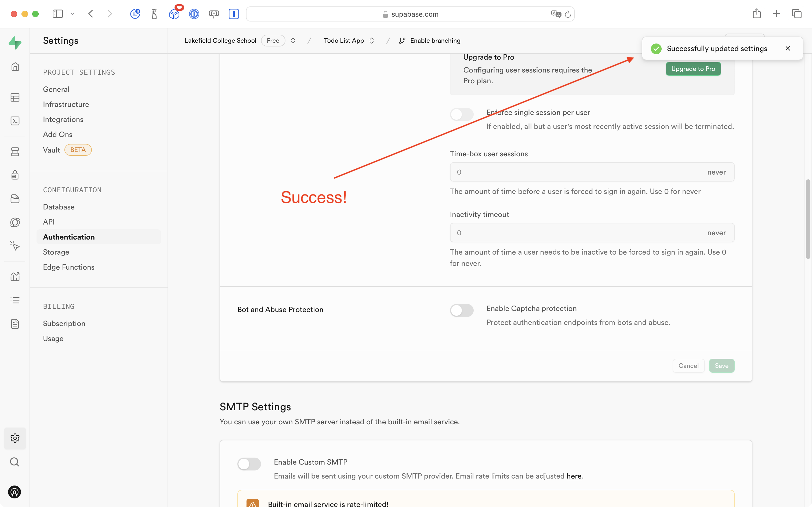Viewport: 812px width, 507px height.
Task: Toggle Enable Custom SMTP switch
Action: point(249,464)
